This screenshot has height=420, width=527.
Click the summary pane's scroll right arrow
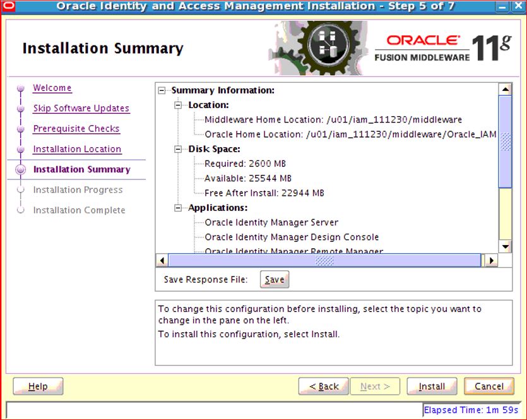[x=492, y=261]
